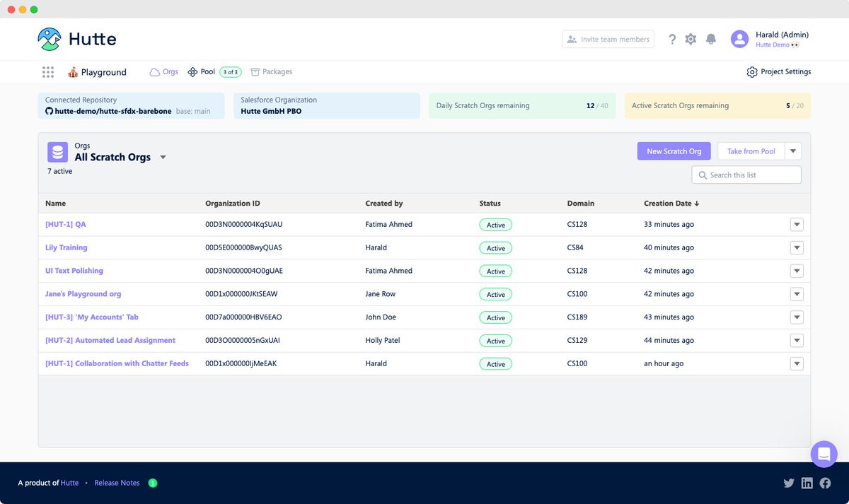Open the Take from Pool dropdown arrow
Image resolution: width=849 pixels, height=504 pixels.
[793, 151]
